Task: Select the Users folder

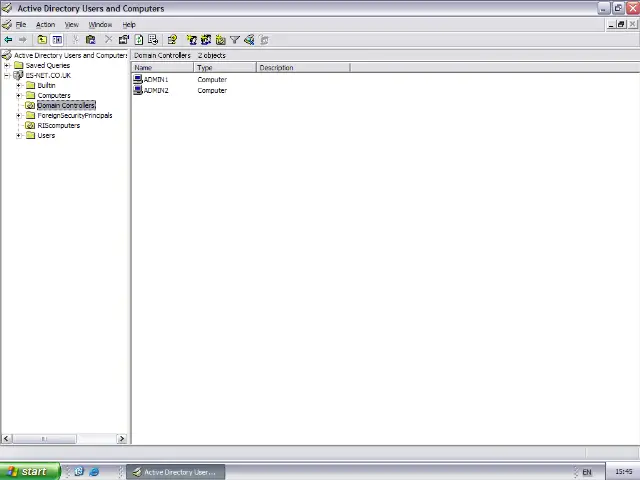Action: pyautogui.click(x=46, y=136)
